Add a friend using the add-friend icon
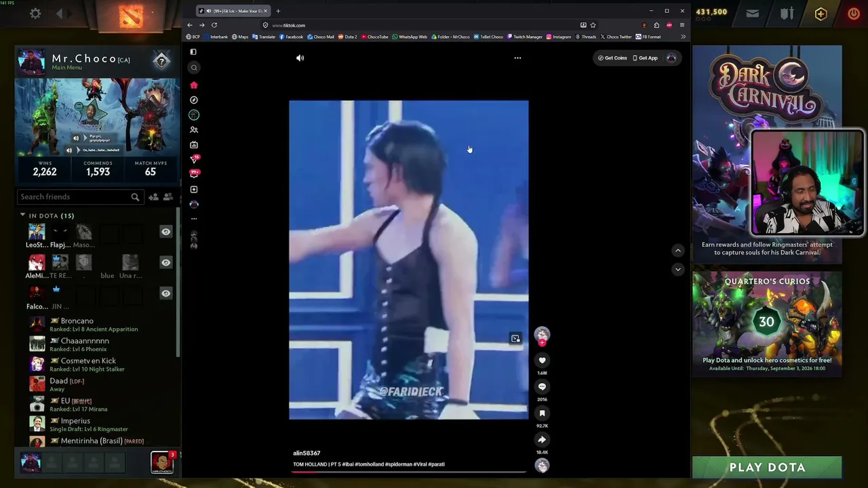The width and height of the screenshot is (868, 488). [153, 197]
